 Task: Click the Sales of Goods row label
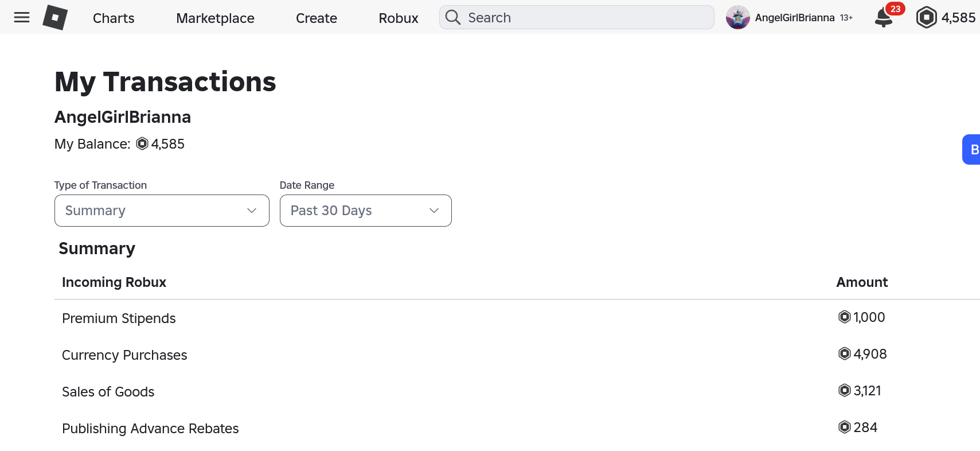pyautogui.click(x=108, y=392)
